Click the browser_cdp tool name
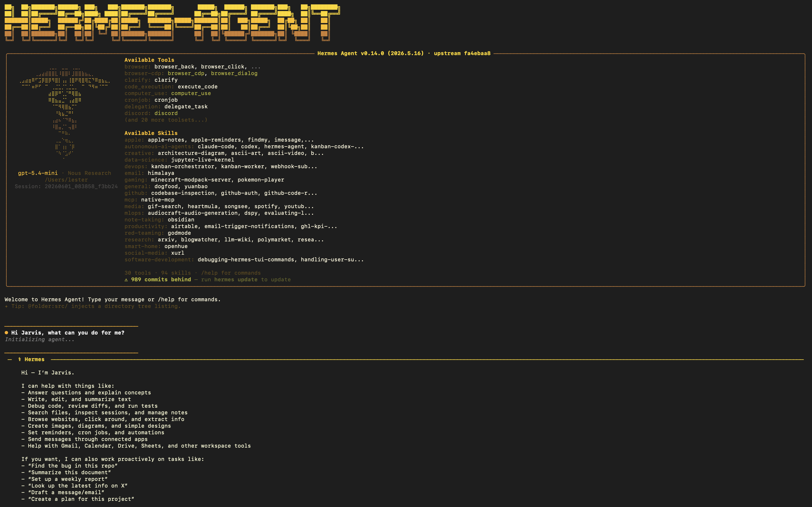 (x=186, y=73)
